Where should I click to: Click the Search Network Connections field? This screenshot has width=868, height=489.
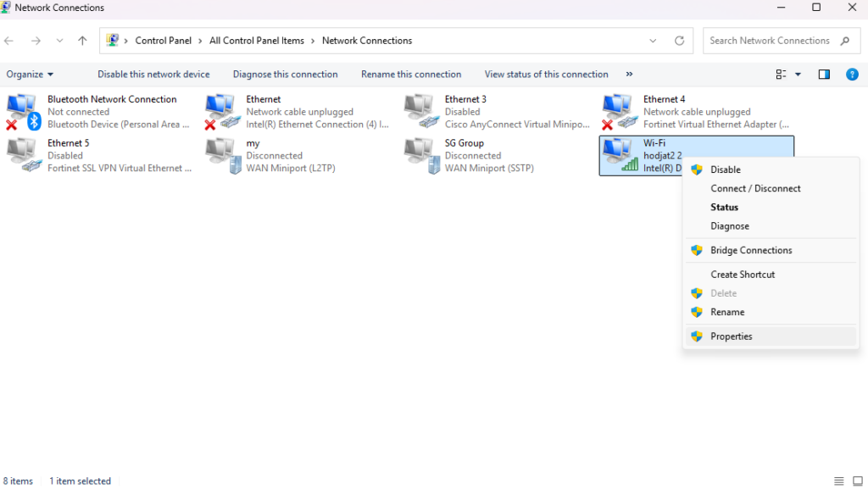click(x=770, y=41)
